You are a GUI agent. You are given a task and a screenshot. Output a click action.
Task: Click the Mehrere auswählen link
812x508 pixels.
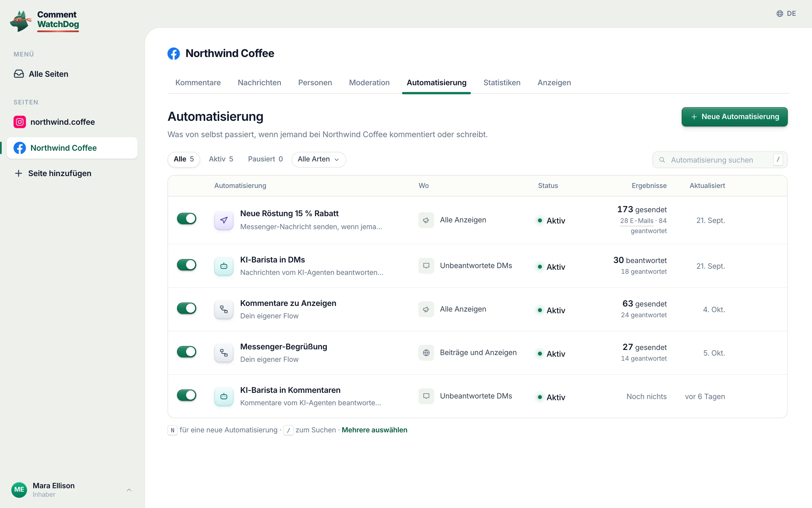click(374, 430)
